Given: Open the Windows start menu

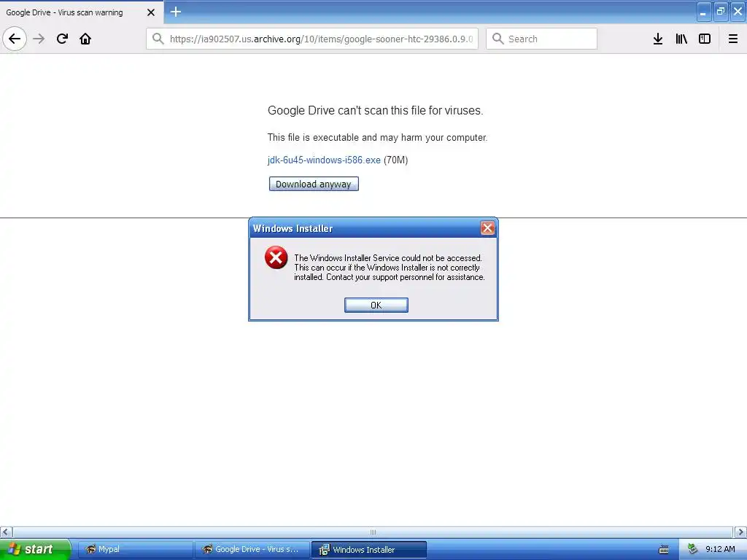Looking at the screenshot, I should pyautogui.click(x=34, y=549).
